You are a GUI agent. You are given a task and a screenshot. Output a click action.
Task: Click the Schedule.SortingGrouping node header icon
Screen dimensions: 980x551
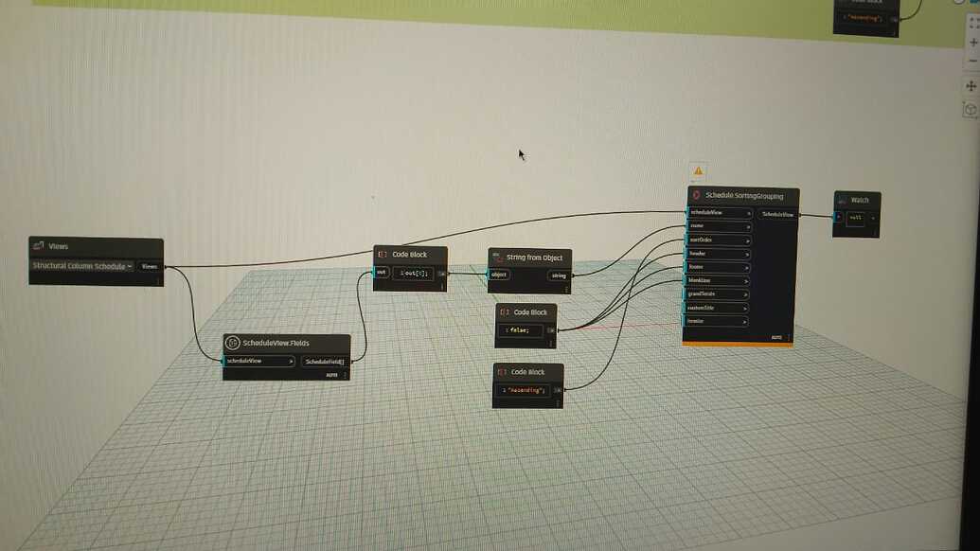pyautogui.click(x=696, y=193)
